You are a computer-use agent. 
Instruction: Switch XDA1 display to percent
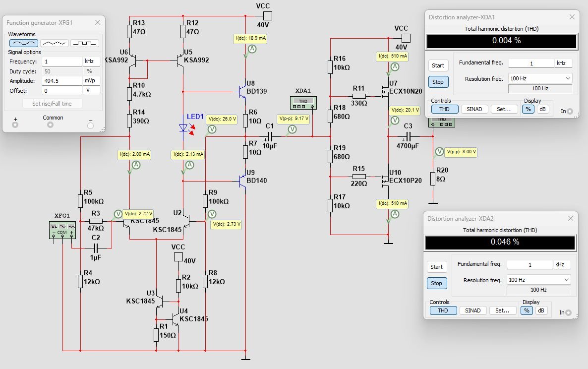pyautogui.click(x=528, y=109)
